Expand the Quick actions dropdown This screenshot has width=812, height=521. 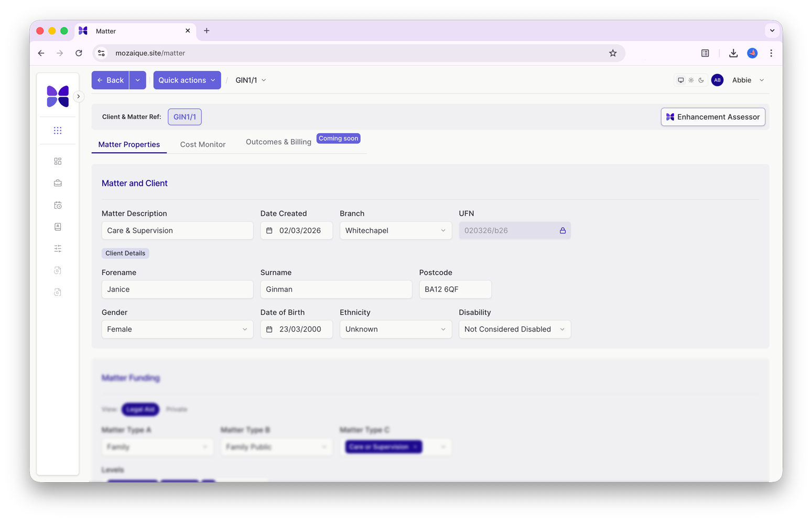[x=187, y=80]
